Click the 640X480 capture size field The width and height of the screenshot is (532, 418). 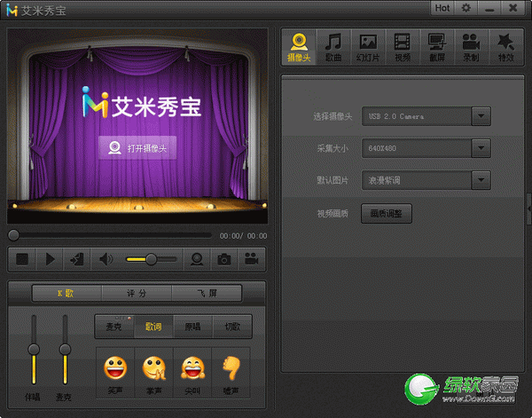pos(426,148)
